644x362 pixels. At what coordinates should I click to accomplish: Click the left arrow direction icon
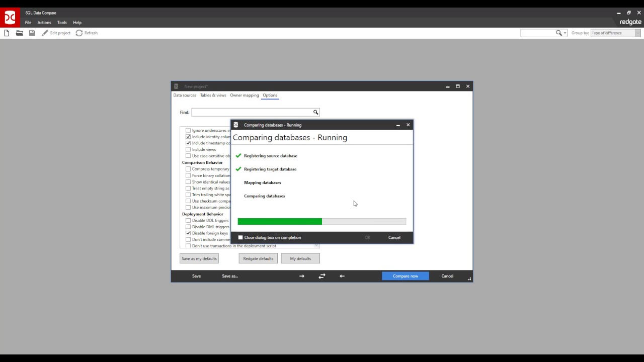(x=342, y=276)
